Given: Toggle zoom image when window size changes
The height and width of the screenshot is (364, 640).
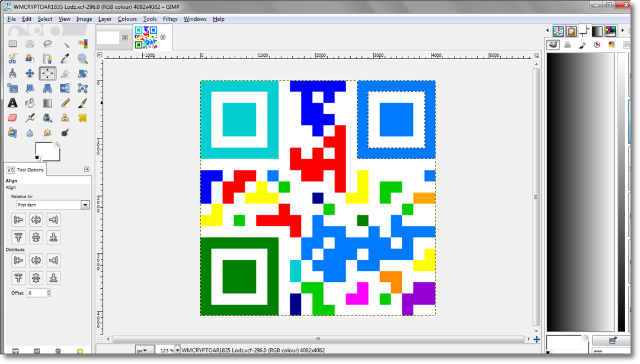Looking at the screenshot, I should (536, 55).
